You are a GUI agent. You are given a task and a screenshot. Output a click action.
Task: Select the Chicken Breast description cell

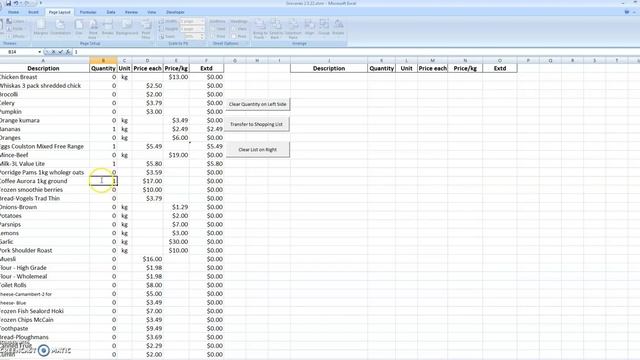coord(44,77)
